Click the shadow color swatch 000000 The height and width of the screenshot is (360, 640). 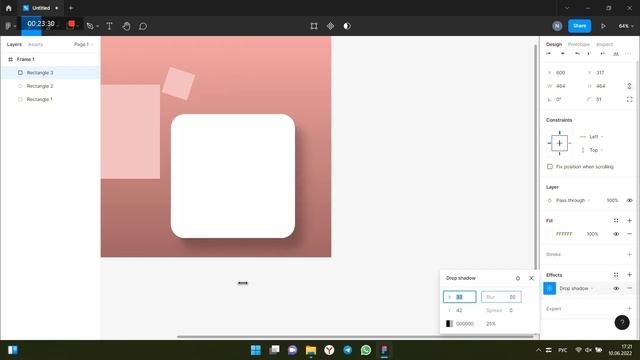(x=449, y=324)
